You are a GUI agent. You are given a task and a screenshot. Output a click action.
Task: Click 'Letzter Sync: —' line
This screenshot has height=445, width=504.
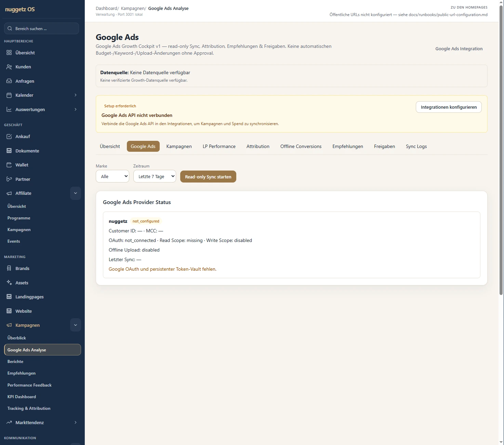tap(125, 259)
